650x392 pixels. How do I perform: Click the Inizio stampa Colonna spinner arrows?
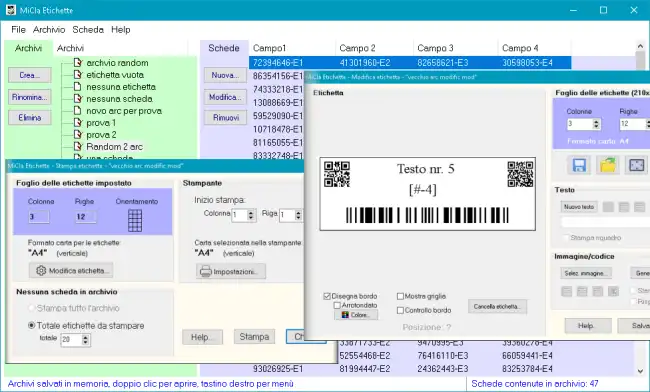click(x=250, y=215)
